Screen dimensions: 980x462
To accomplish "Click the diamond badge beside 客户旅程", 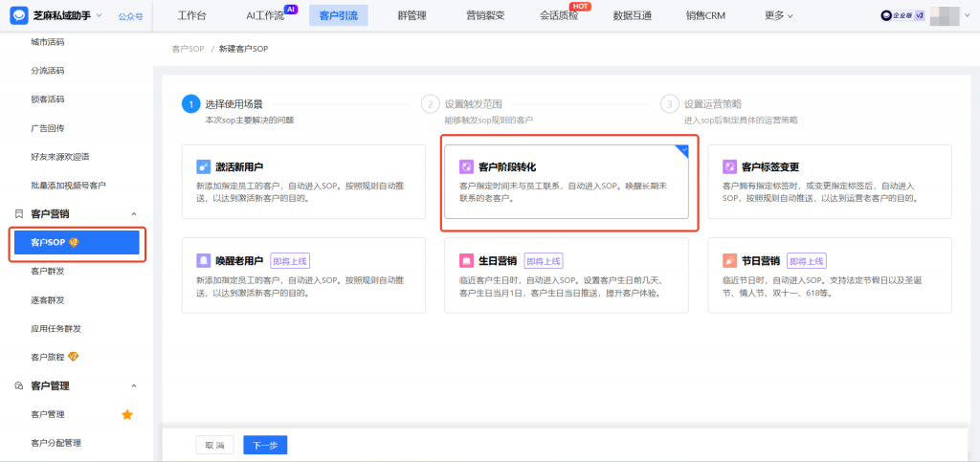I will (73, 357).
